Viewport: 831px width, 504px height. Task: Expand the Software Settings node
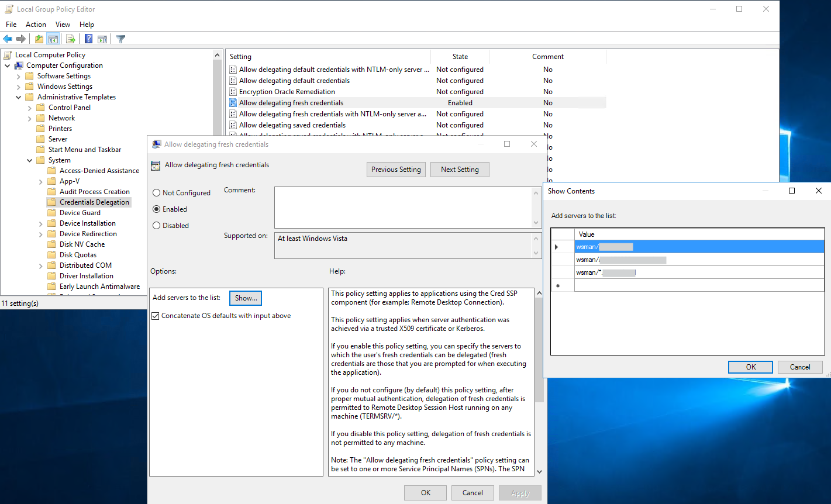tap(19, 76)
